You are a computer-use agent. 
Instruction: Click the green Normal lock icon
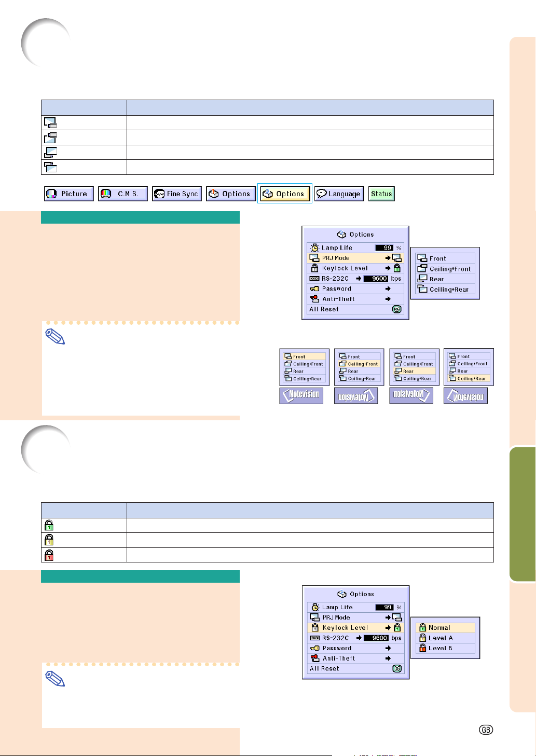pos(423,627)
